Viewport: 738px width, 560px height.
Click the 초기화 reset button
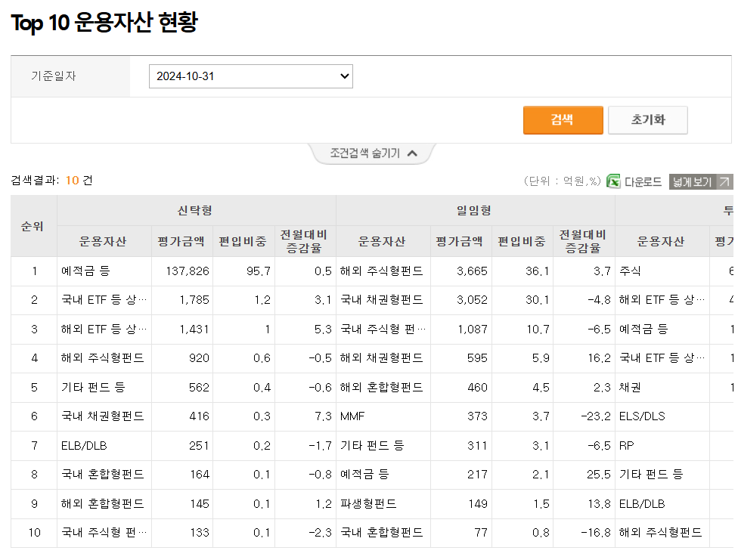click(x=647, y=120)
